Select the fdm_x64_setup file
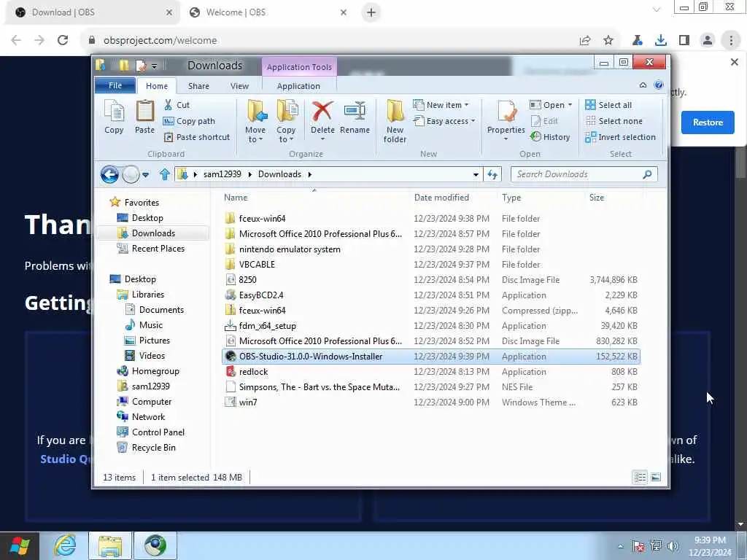The width and height of the screenshot is (747, 560). (x=267, y=326)
